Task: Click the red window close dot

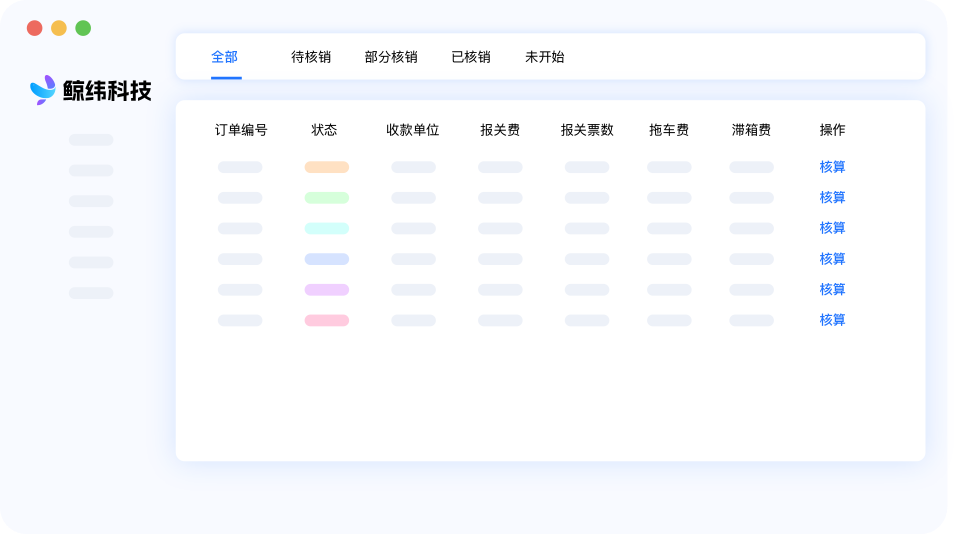Action: pos(35,28)
